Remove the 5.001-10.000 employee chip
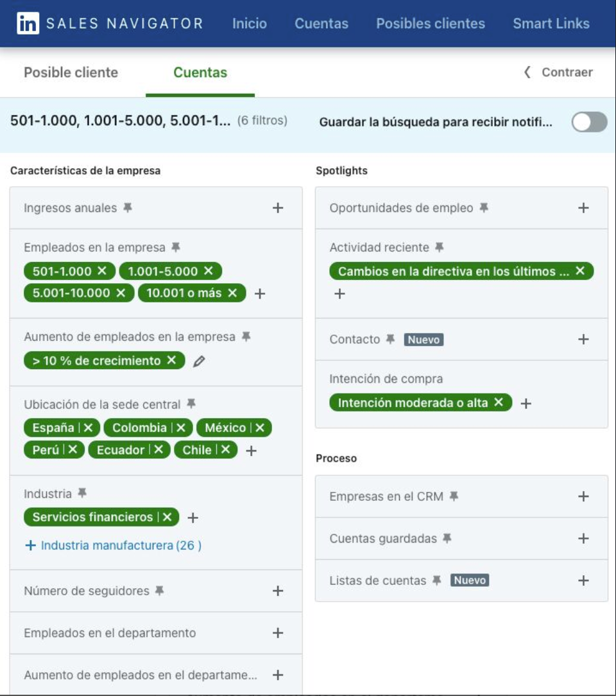 [x=121, y=293]
